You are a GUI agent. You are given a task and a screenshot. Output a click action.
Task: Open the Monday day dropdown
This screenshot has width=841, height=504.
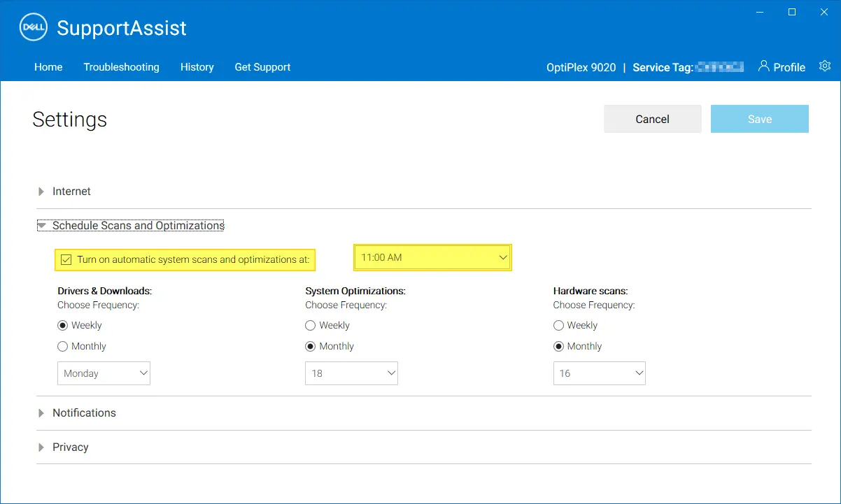pos(104,373)
